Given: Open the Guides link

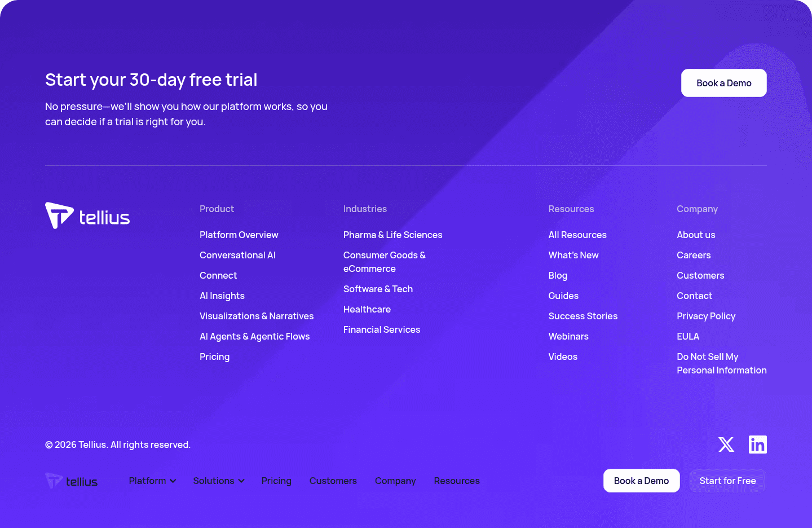Looking at the screenshot, I should [x=563, y=296].
